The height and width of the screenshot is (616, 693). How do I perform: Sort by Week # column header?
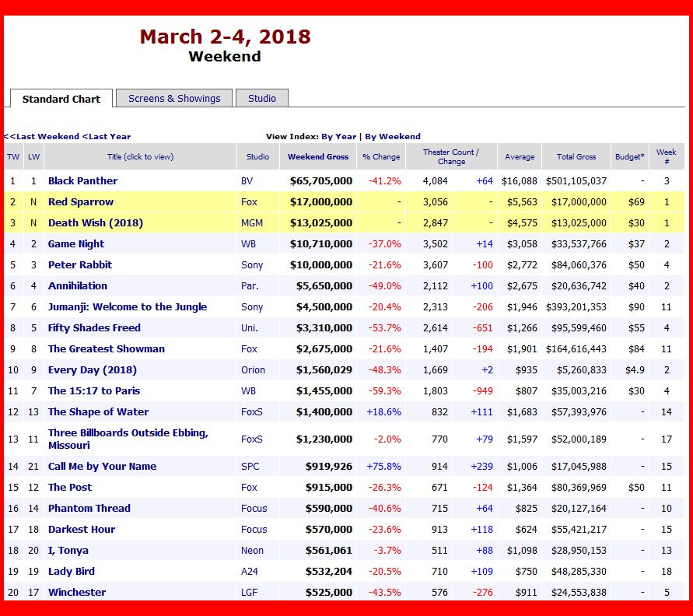(x=667, y=156)
